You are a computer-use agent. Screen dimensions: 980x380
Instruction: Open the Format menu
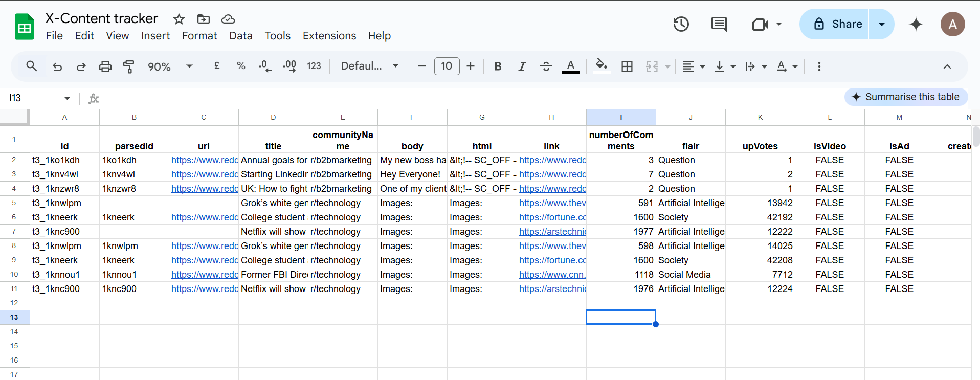click(x=199, y=36)
